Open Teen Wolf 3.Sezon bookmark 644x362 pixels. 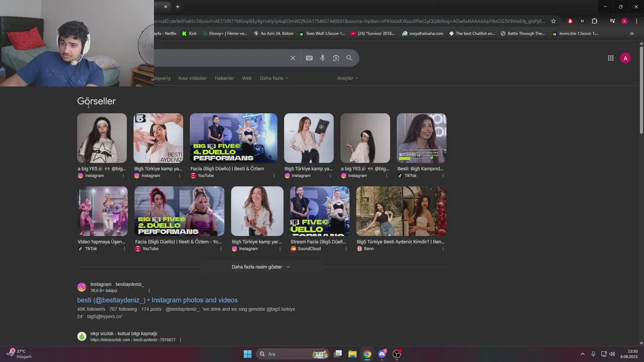(x=322, y=34)
